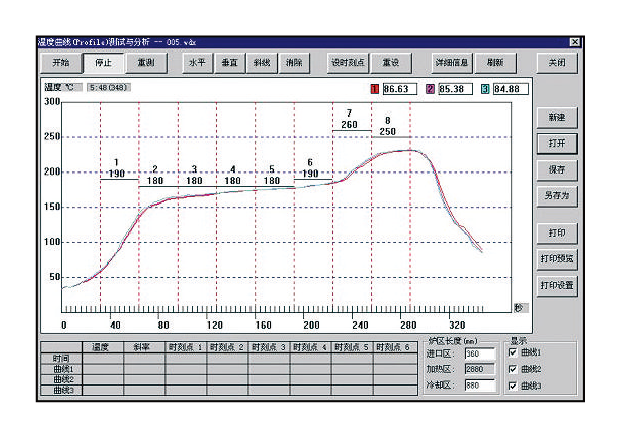This screenshot has height=438, width=621.
Task: Click the 打开 (Open) button
Action: 557,144
